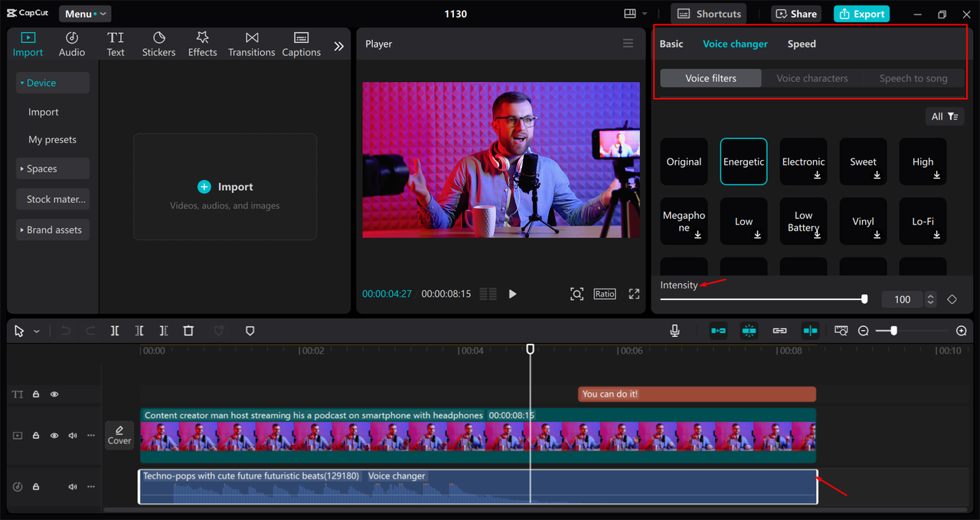980x520 pixels.
Task: Click the Intensity stepper arrows
Action: (930, 299)
